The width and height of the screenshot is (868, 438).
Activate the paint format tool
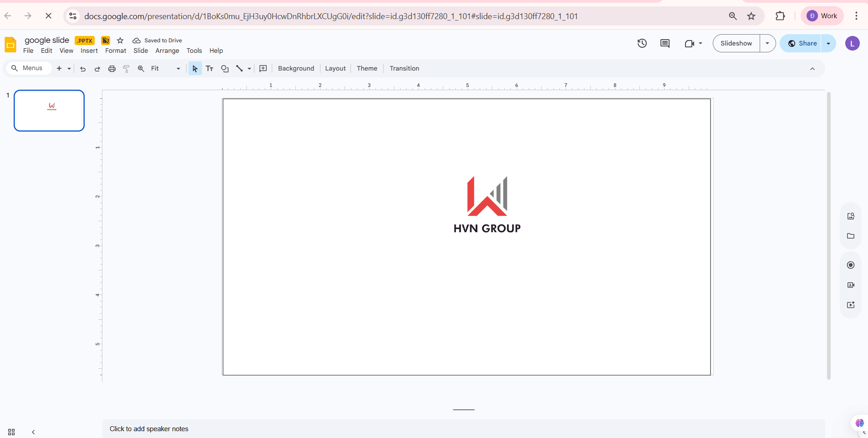pos(126,69)
